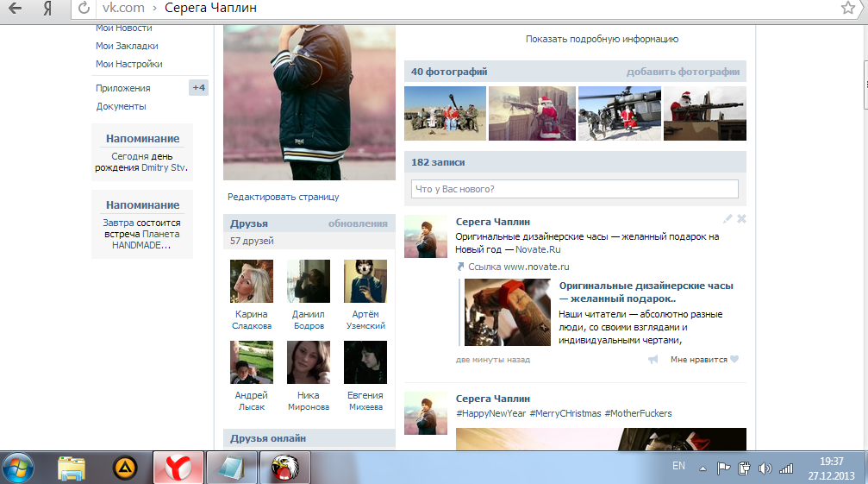Open the volume speaker tray icon

coord(765,468)
